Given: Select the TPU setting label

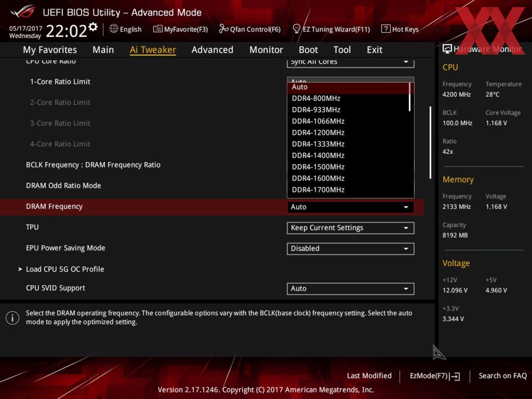Looking at the screenshot, I should point(32,227).
